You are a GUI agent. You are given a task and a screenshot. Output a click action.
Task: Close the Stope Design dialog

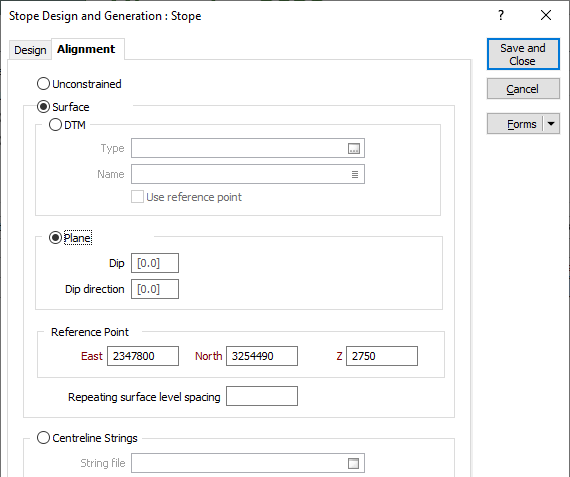coord(546,15)
